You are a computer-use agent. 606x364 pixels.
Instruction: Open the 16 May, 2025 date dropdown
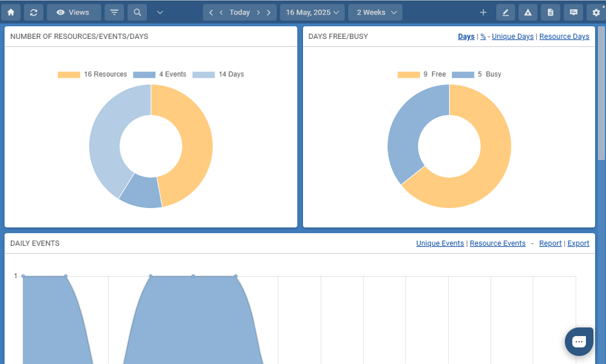pyautogui.click(x=312, y=12)
